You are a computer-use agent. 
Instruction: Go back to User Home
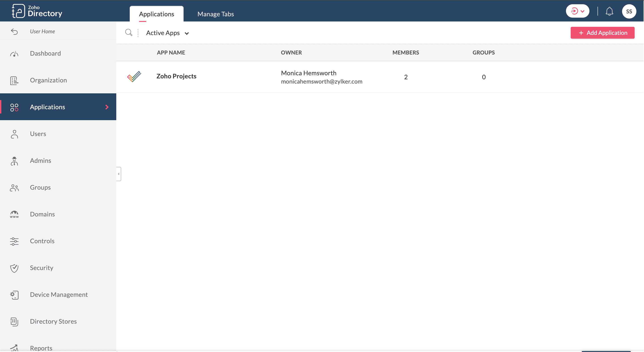coord(42,31)
